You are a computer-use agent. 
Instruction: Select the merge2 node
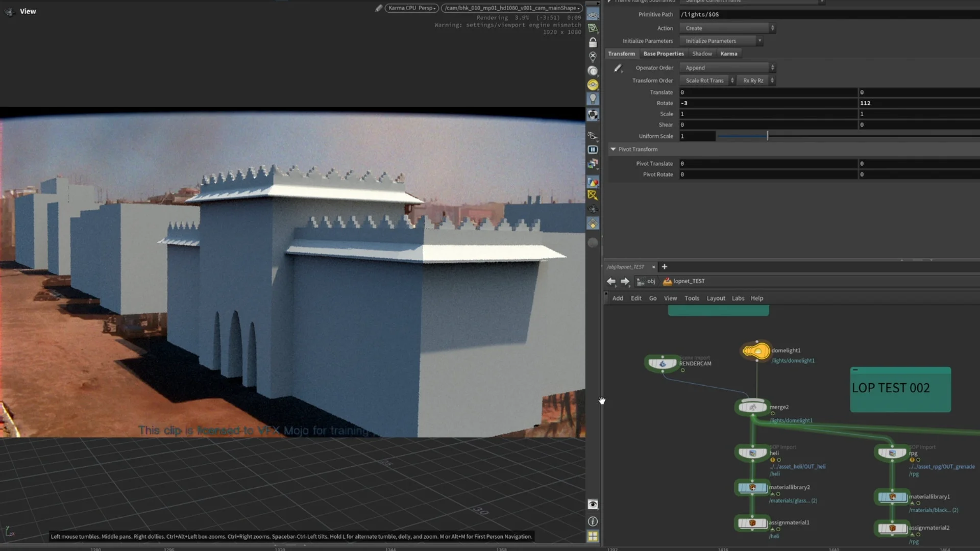(x=753, y=407)
